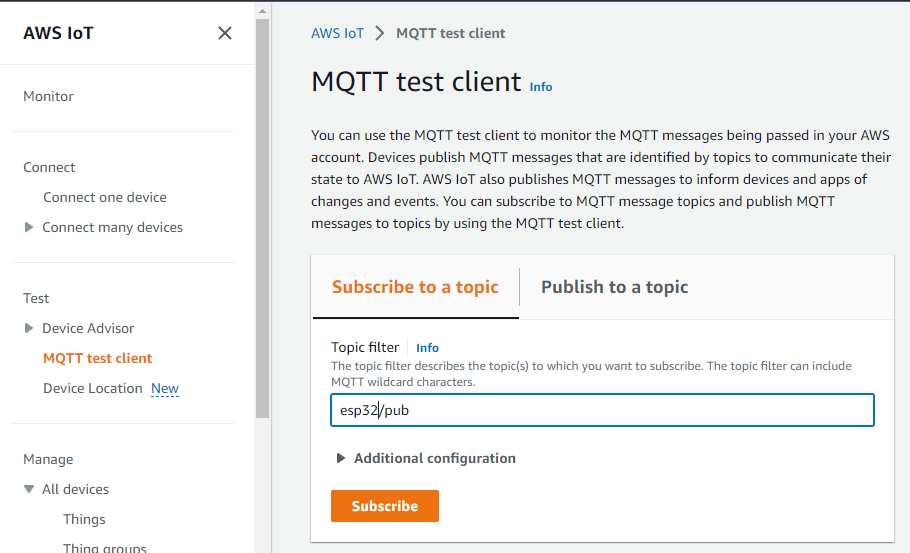The width and height of the screenshot is (910, 553).
Task: Open the Monitor sidebar item
Action: pyautogui.click(x=49, y=96)
